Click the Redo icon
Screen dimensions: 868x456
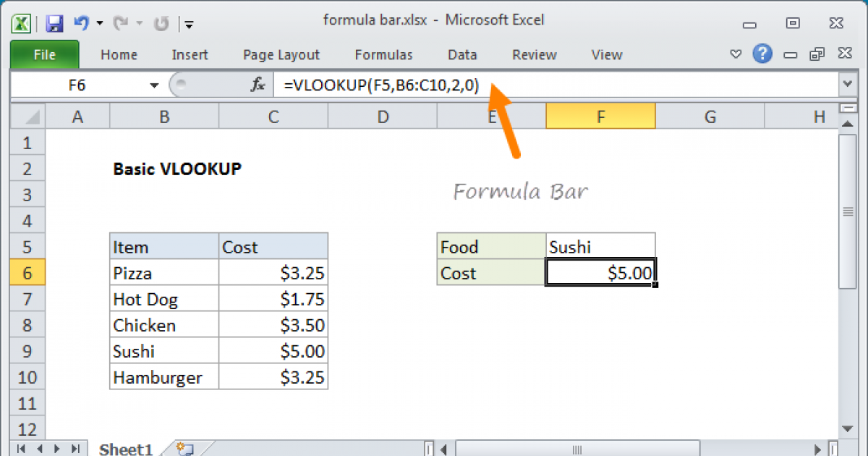point(122,22)
